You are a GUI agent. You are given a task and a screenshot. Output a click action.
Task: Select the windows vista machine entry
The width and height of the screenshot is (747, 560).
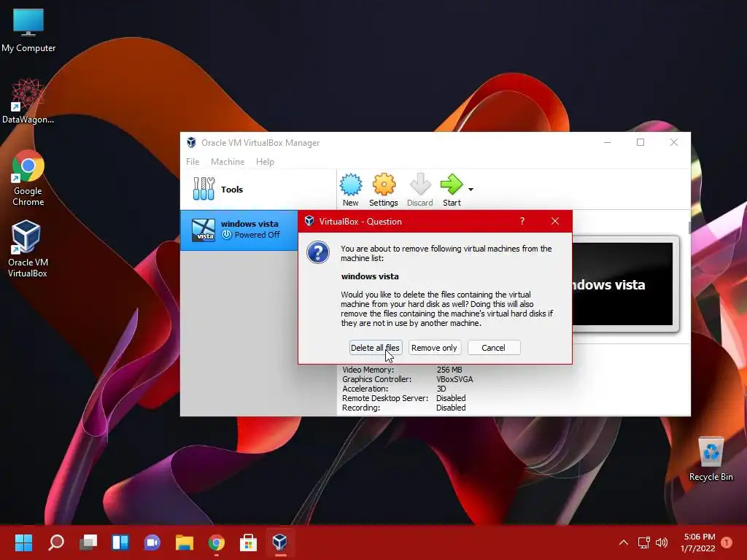tap(239, 230)
